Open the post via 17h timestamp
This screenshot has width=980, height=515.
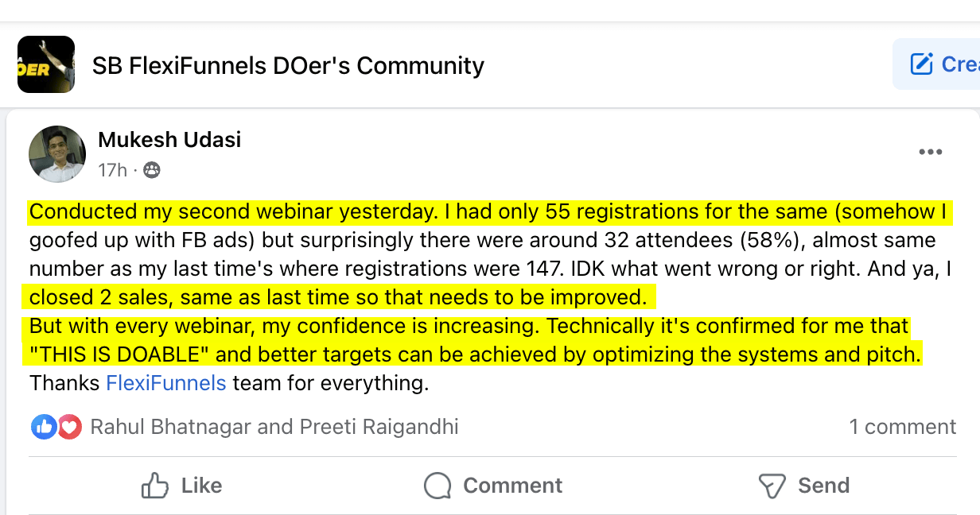112,170
